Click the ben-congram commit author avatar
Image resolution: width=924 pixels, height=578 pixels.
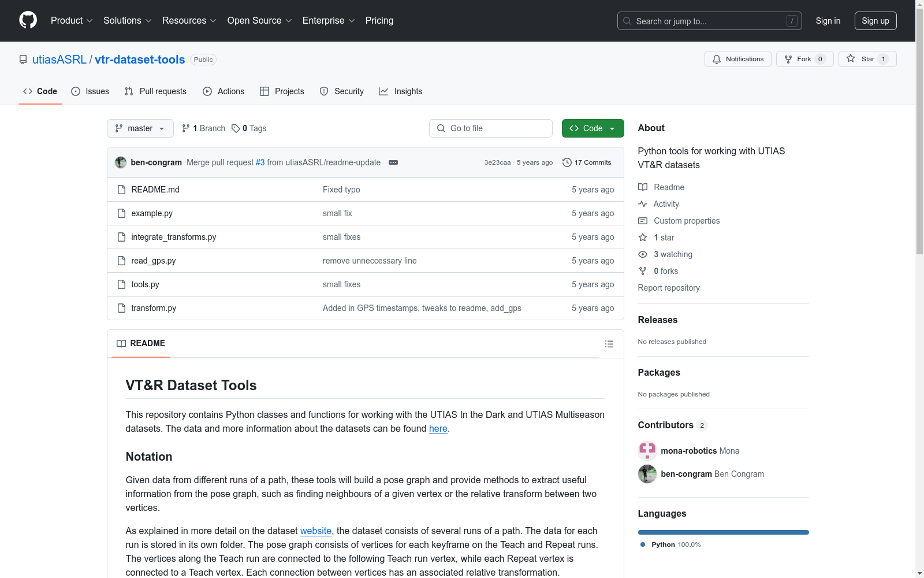pos(121,162)
